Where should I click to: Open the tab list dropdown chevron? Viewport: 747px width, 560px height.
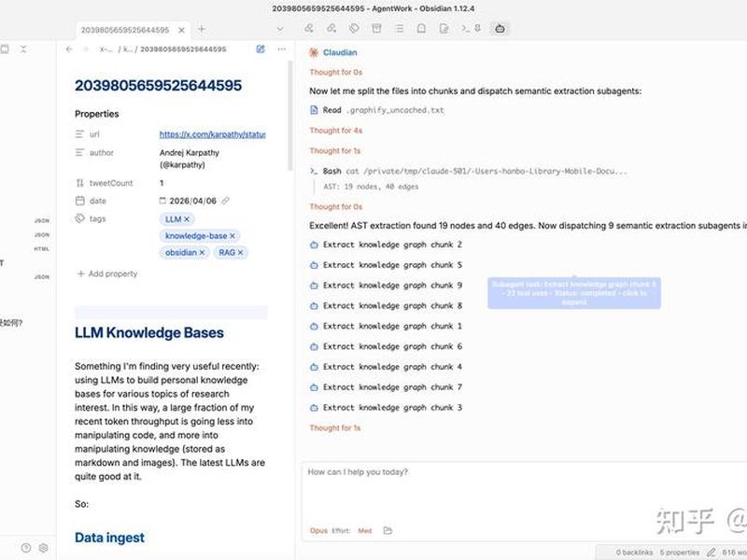[x=280, y=29]
